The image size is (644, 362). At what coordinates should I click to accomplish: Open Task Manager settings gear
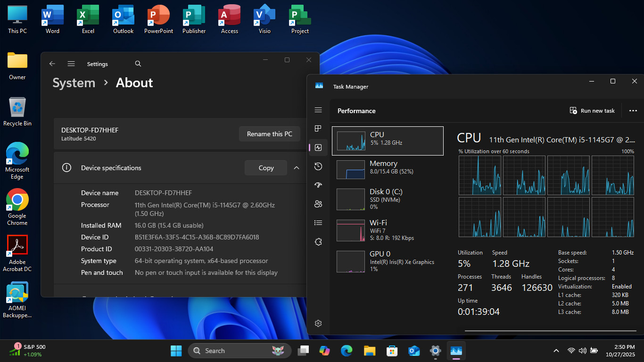318,323
